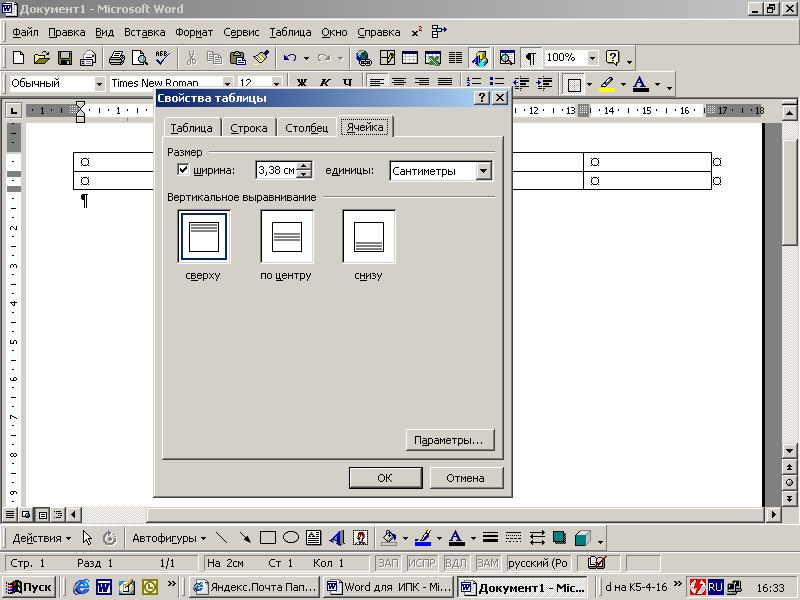Expand the font size dropdown
This screenshot has width=800, height=600.
(276, 84)
